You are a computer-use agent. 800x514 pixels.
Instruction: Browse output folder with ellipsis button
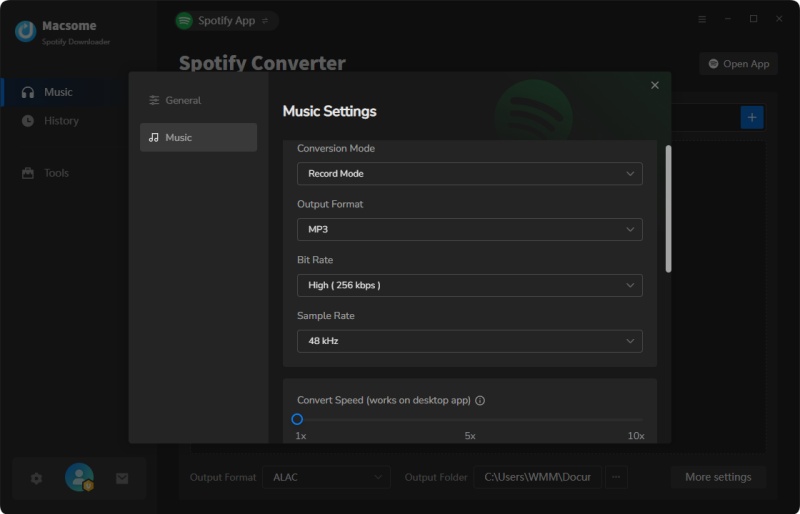pyautogui.click(x=616, y=477)
